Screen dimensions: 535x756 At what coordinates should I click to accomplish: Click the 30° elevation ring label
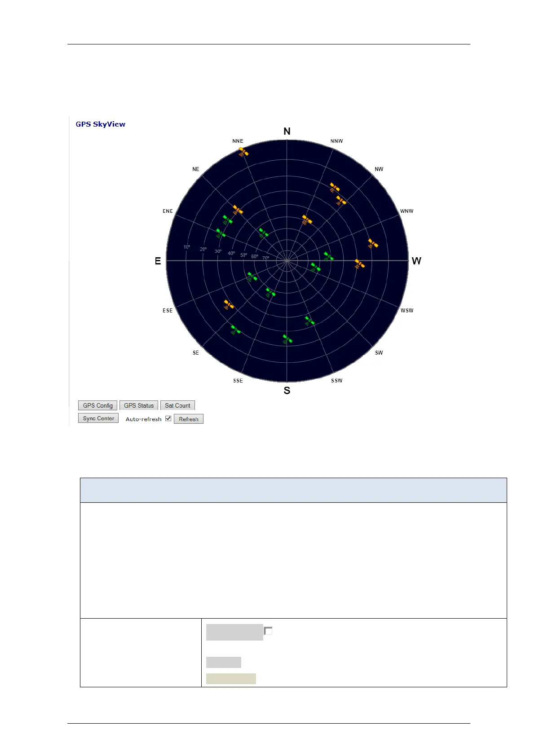tap(218, 251)
